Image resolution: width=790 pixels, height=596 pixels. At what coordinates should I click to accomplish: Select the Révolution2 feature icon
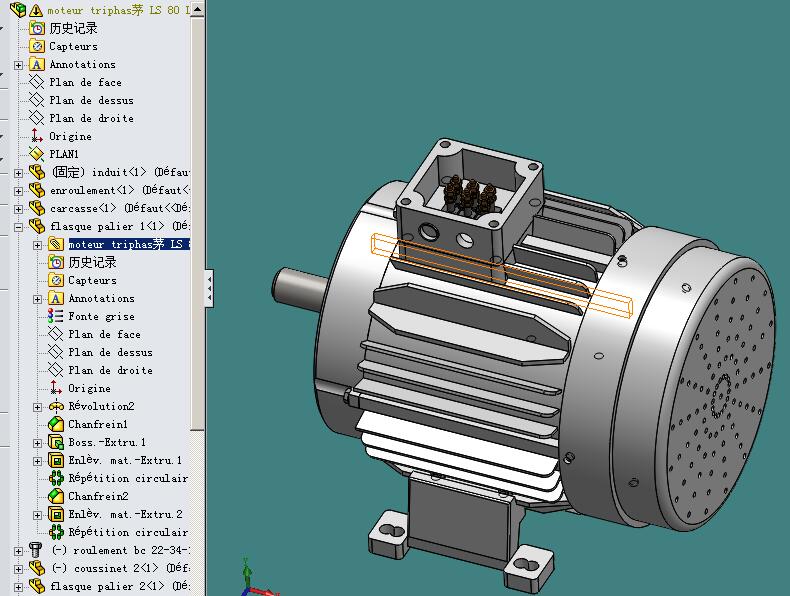point(56,406)
